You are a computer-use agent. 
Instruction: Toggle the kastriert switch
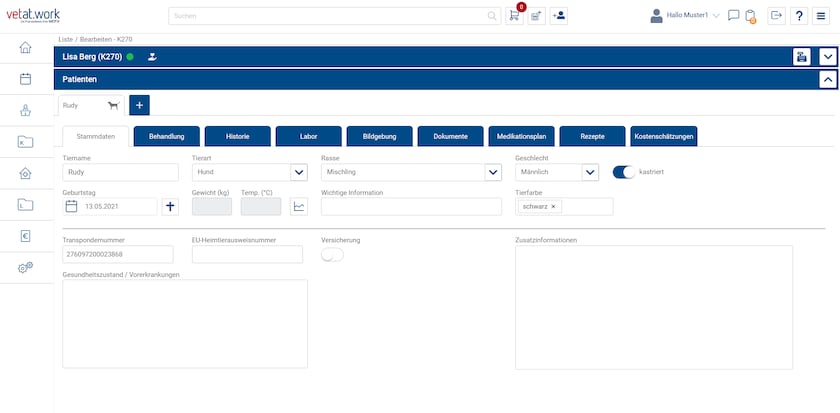(624, 172)
